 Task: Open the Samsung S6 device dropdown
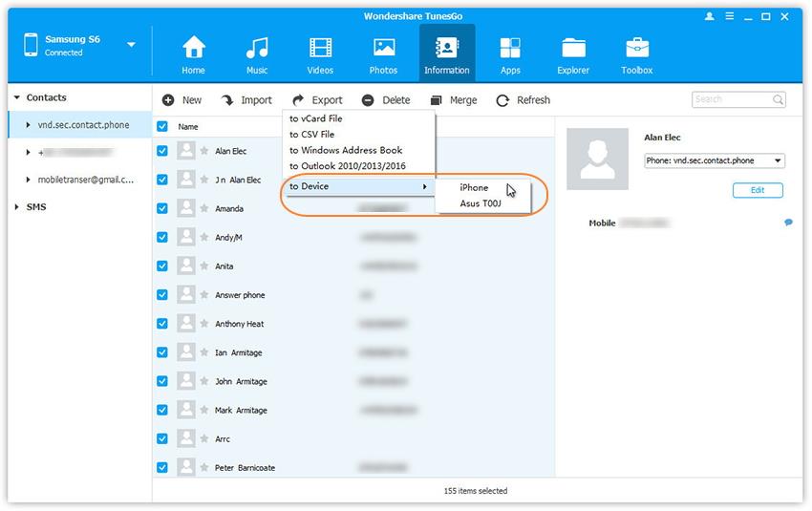(131, 45)
